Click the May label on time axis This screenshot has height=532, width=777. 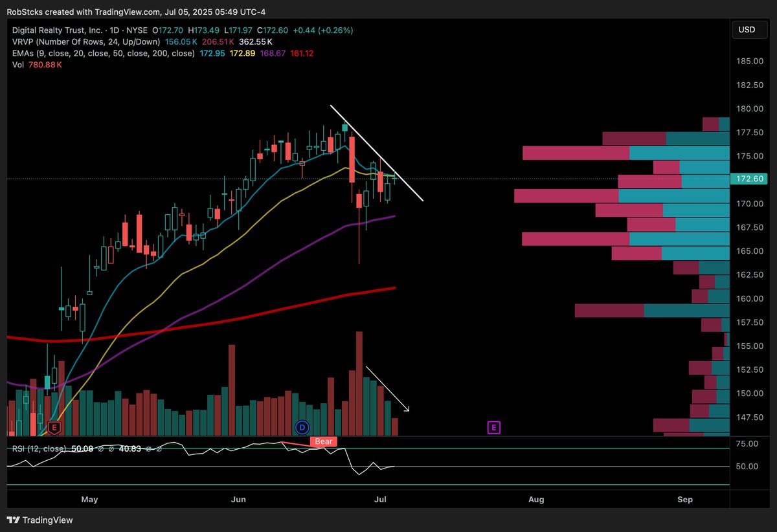click(x=89, y=500)
